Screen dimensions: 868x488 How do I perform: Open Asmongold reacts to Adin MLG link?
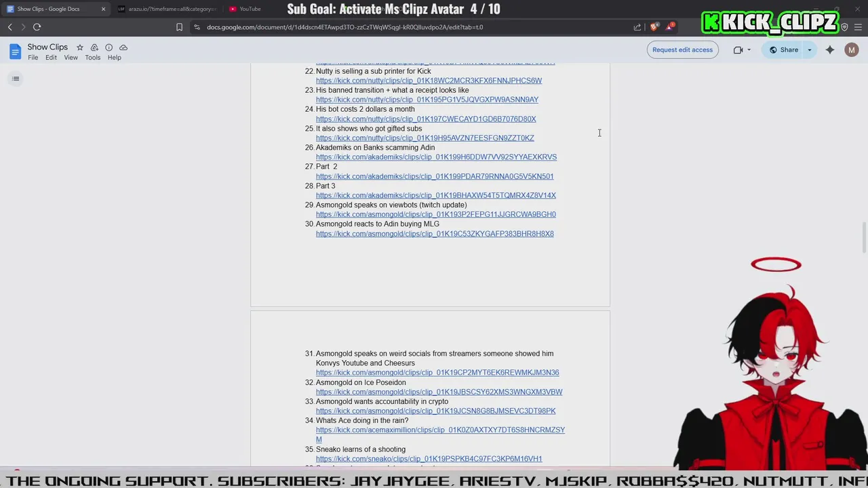coord(435,234)
